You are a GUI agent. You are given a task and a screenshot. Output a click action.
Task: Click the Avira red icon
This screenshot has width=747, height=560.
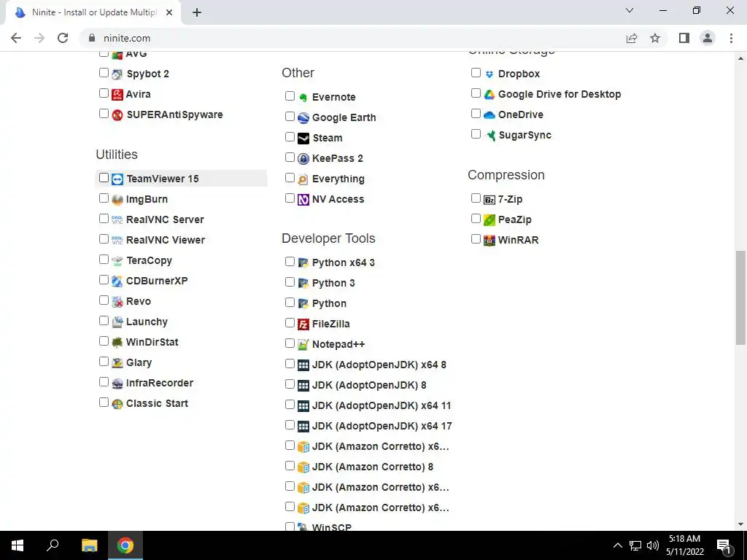(117, 94)
